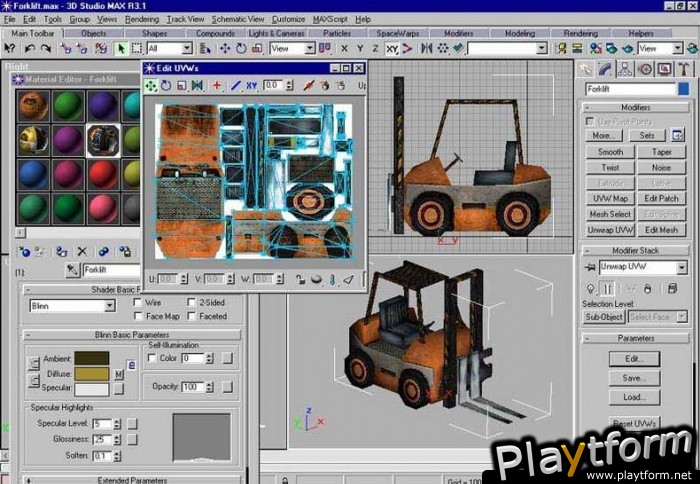
Task: Switch to the Lights & Cameras tab
Action: click(278, 33)
